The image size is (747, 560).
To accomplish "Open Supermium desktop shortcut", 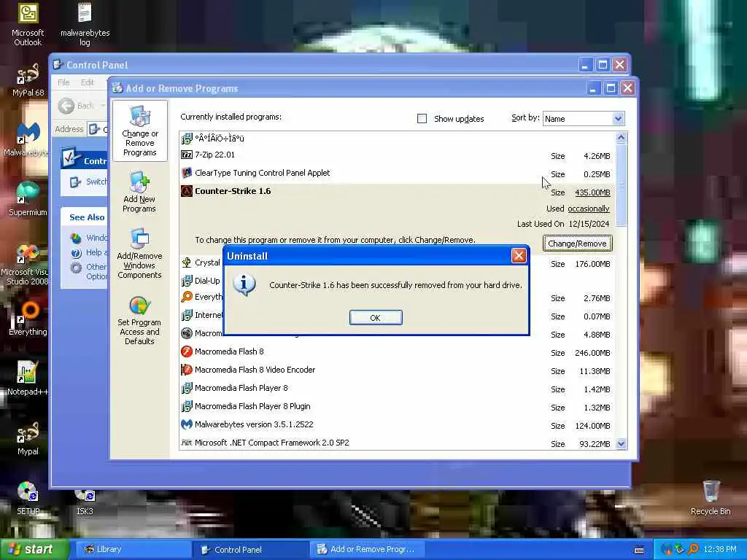I will click(28, 199).
